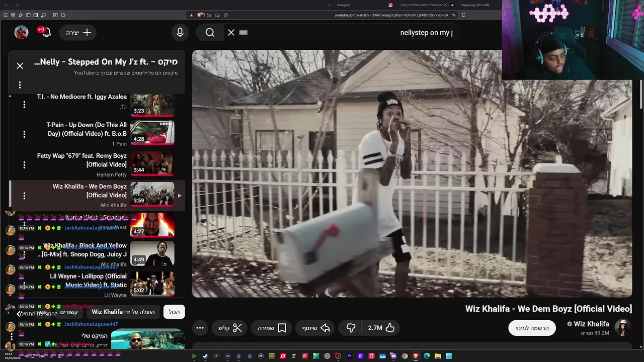Image resolution: width=644 pixels, height=362 pixels.
Task: Click the YouTube search magnifier button
Action: (x=210, y=32)
